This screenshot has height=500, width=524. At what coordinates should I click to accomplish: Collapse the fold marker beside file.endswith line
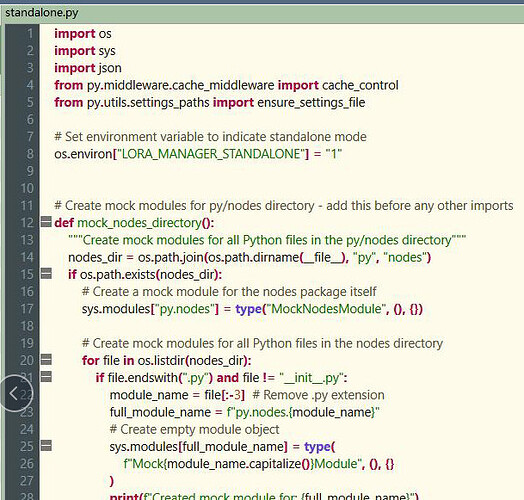46,376
